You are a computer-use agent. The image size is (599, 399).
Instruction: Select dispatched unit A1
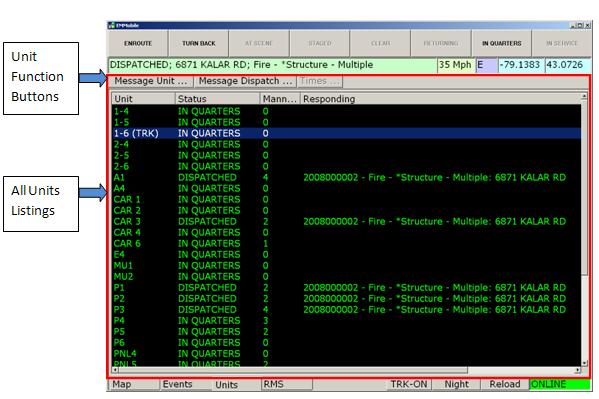(346, 177)
